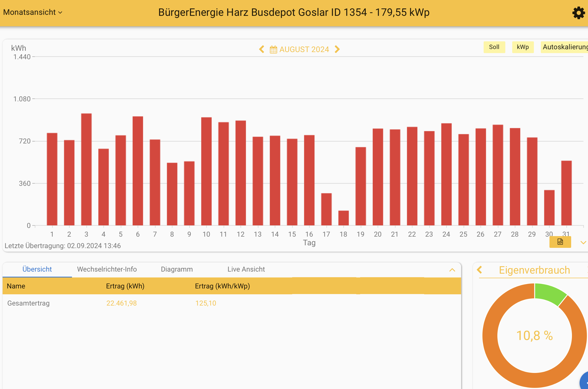Screen dimensions: 588x389
Task: Toggle the Soll target display
Action: tap(494, 47)
